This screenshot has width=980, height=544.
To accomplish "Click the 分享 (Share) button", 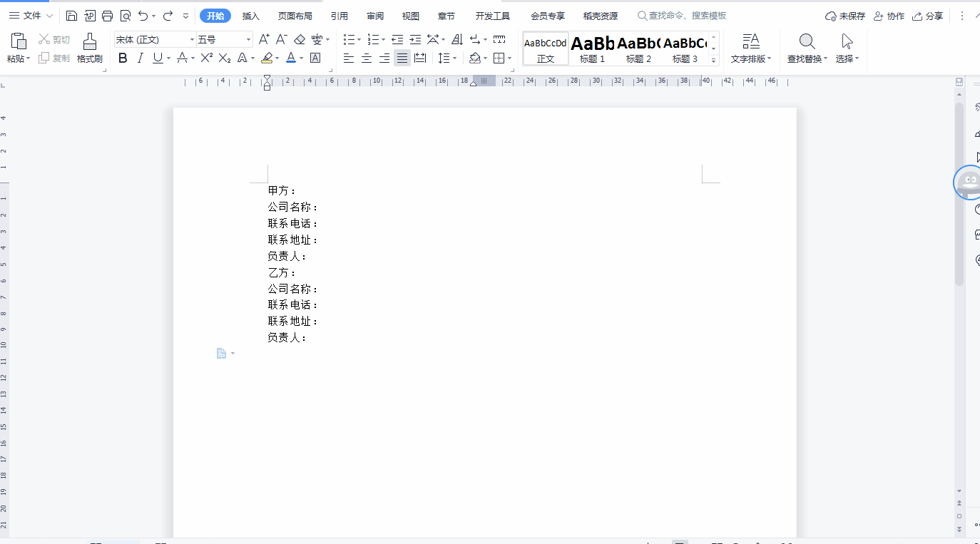I will [x=927, y=16].
